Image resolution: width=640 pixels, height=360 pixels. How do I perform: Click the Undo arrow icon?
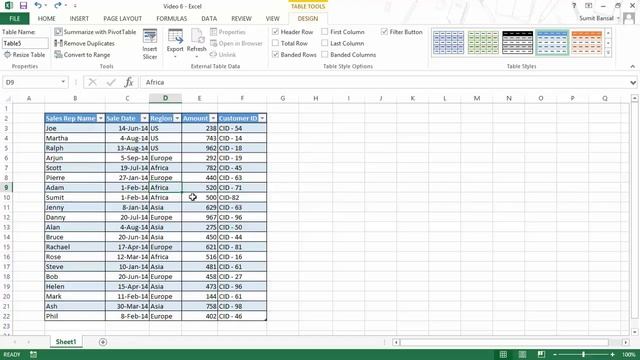pyautogui.click(x=38, y=6)
